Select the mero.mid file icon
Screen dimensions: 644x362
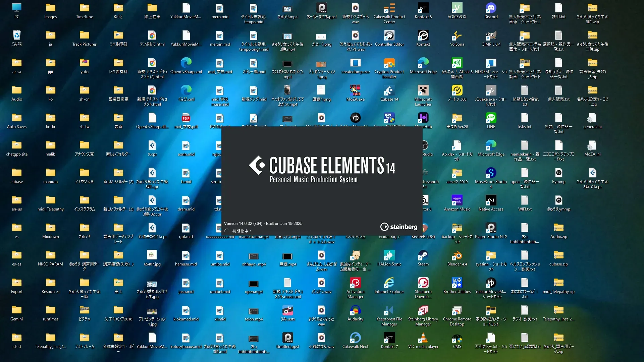pyautogui.click(x=220, y=8)
